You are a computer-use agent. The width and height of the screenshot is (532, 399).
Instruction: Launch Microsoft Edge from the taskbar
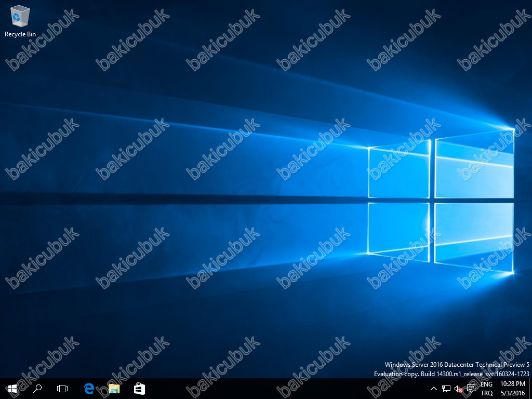coord(89,389)
